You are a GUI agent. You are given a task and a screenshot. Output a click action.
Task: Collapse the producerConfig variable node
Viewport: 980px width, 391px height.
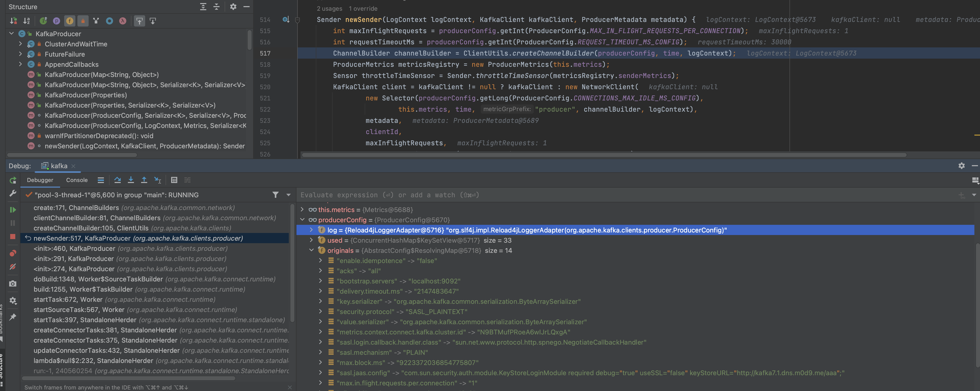tap(303, 220)
